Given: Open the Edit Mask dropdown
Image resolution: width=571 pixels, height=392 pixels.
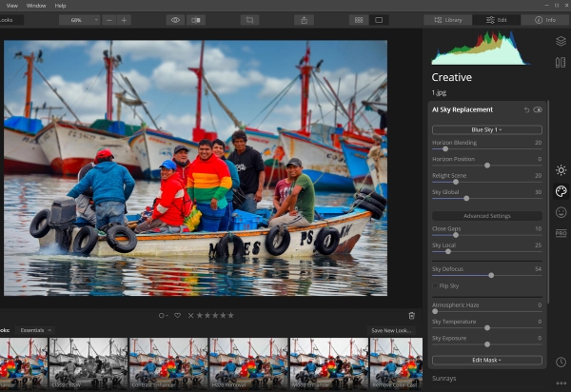Looking at the screenshot, I should (x=487, y=360).
